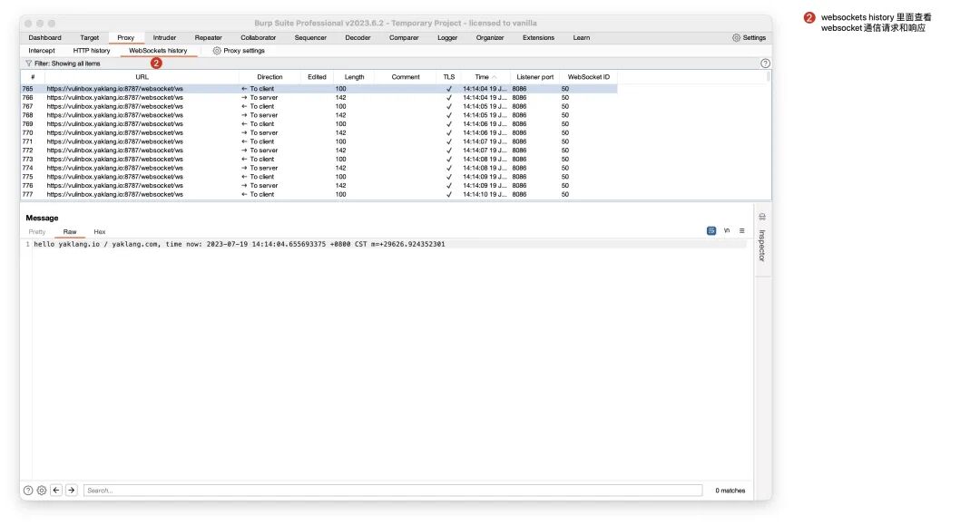Image resolution: width=980 pixels, height=525 pixels.
Task: Select the Proxy tab
Action: click(125, 37)
